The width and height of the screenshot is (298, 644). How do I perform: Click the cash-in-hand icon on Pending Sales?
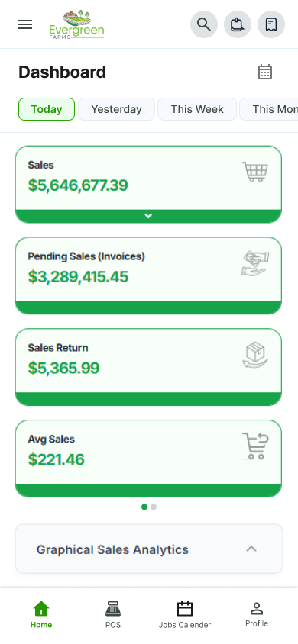point(255,263)
